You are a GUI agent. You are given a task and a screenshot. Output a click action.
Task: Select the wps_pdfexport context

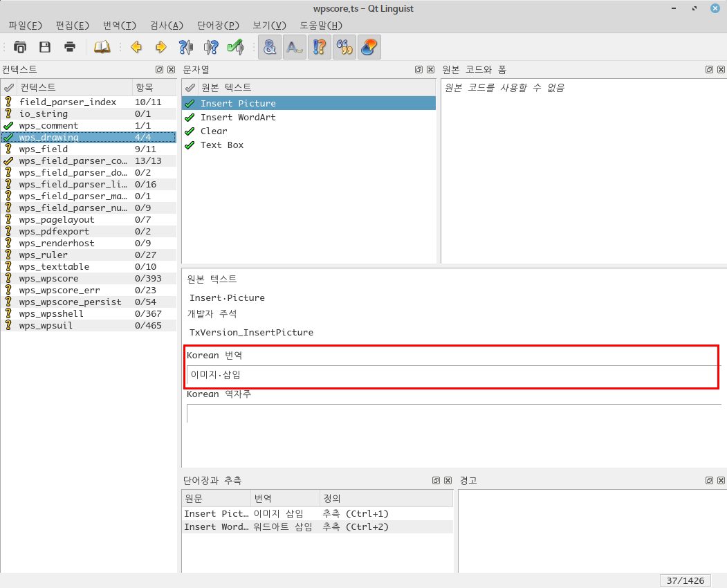tap(89, 232)
